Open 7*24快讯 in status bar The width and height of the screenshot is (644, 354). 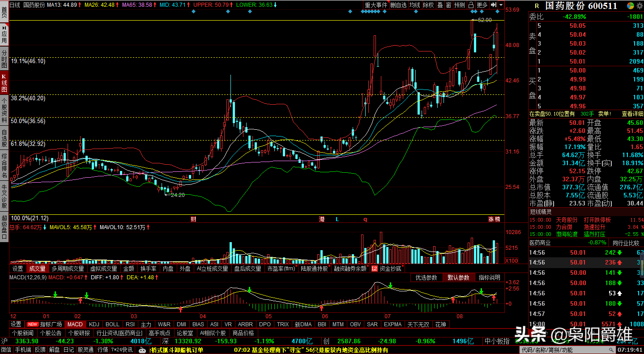(122, 350)
